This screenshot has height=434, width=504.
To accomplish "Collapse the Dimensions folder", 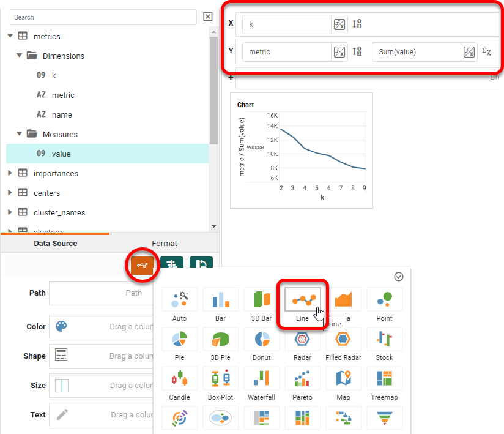I will [x=19, y=56].
